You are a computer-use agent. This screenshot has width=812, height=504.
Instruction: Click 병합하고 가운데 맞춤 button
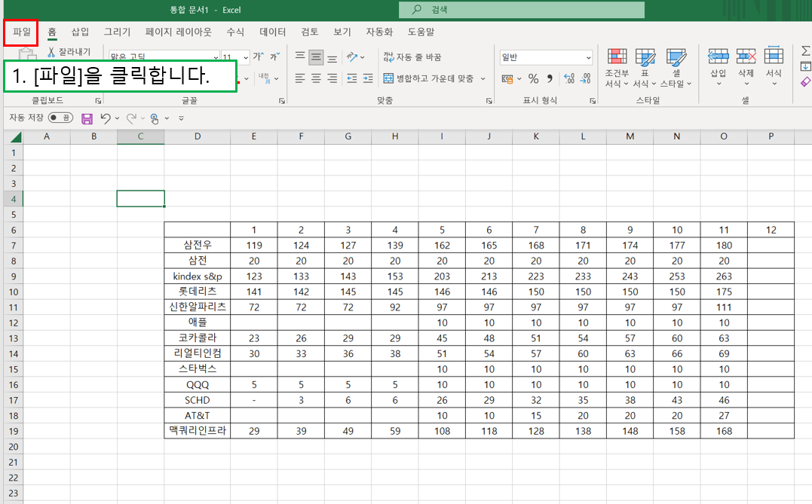pos(428,78)
